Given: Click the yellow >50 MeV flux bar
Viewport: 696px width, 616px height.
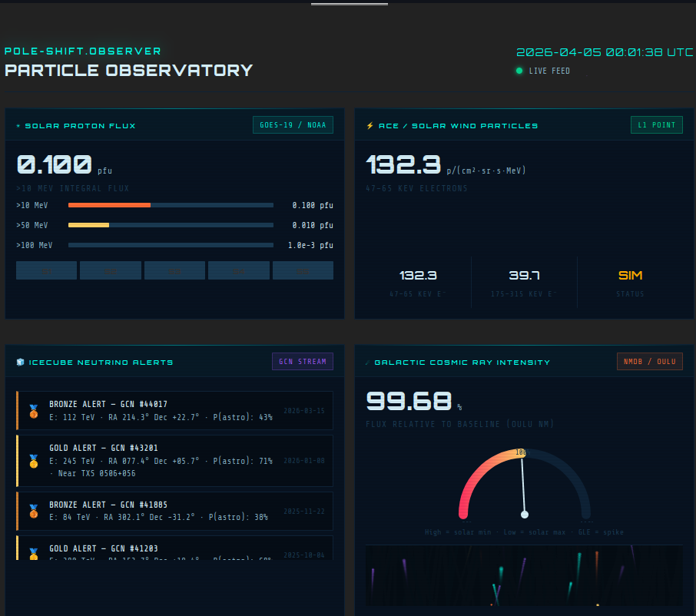Looking at the screenshot, I should coord(88,225).
